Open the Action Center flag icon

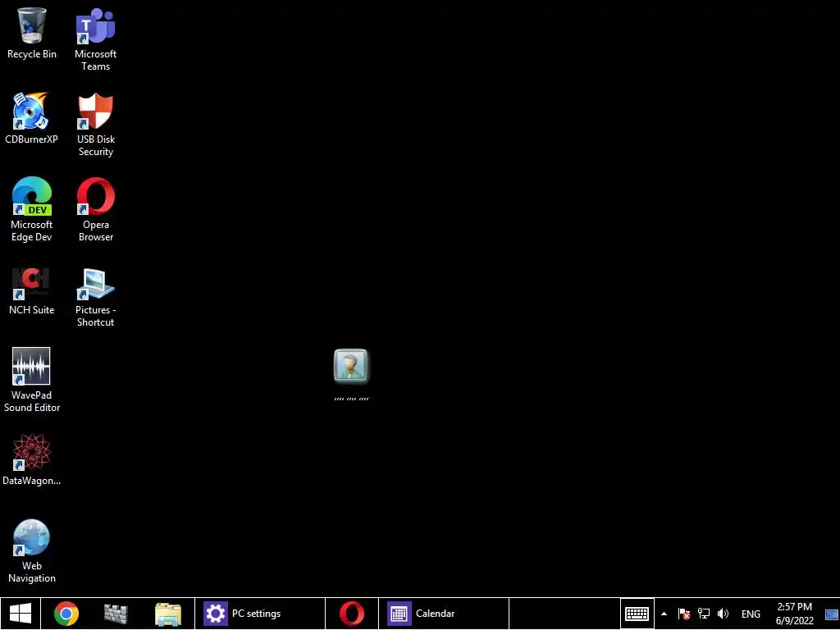click(x=683, y=614)
